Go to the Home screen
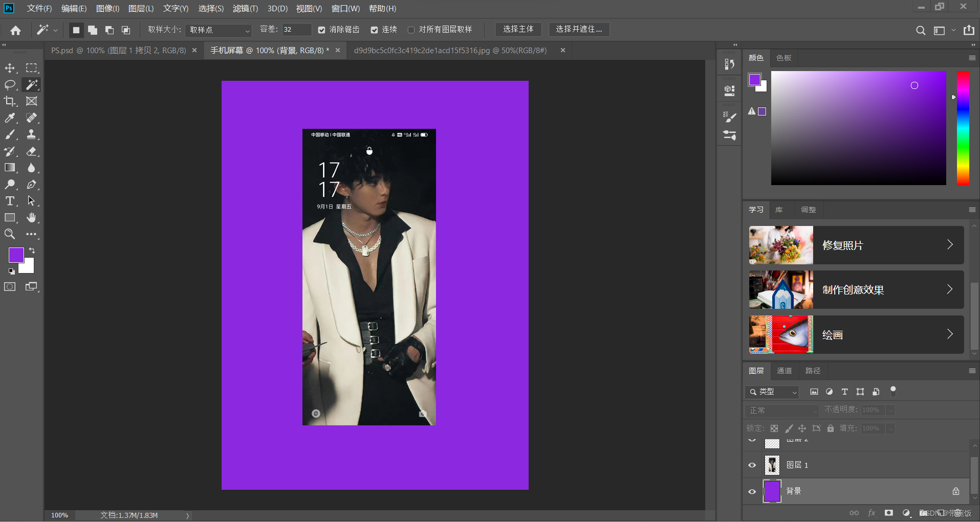980x522 pixels. click(x=16, y=30)
